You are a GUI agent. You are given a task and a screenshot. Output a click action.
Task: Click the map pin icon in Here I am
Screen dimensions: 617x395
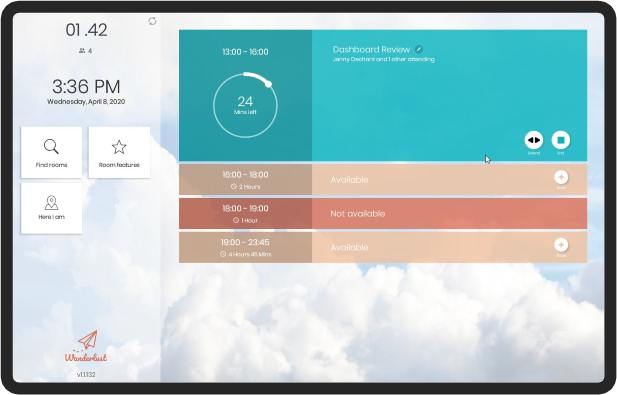coord(52,203)
